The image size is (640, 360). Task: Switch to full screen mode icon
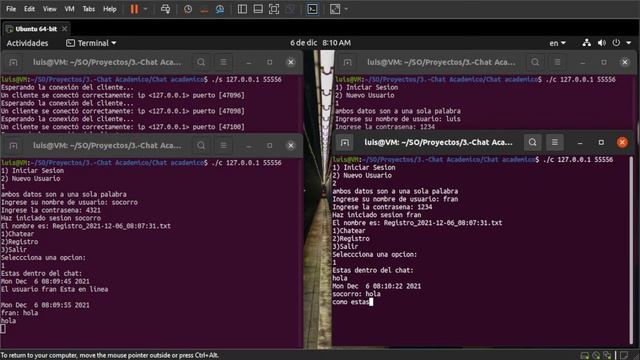tap(274, 9)
